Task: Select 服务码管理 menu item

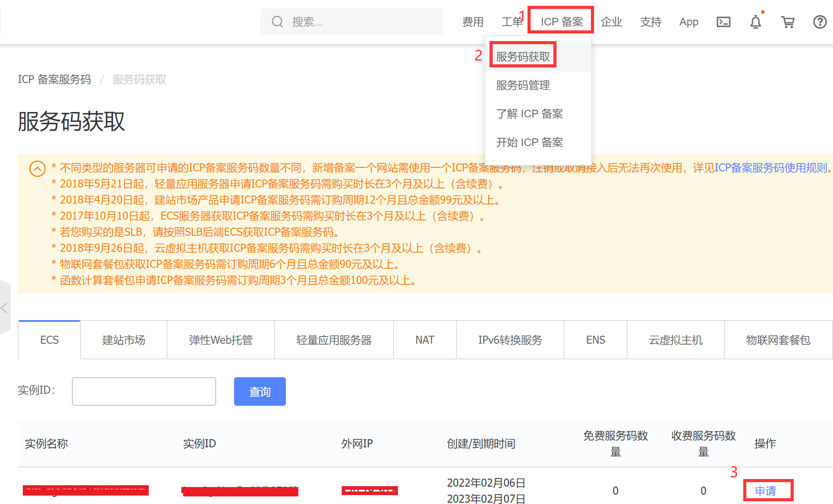Action: pos(522,85)
